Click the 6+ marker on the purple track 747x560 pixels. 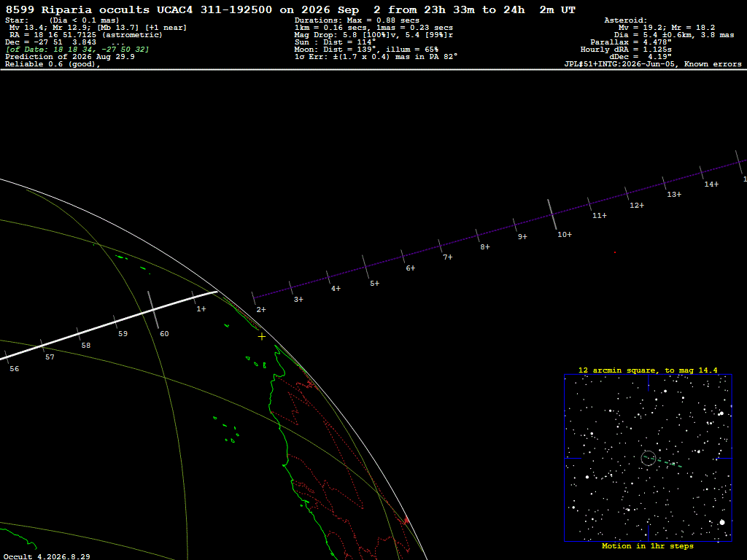click(410, 268)
